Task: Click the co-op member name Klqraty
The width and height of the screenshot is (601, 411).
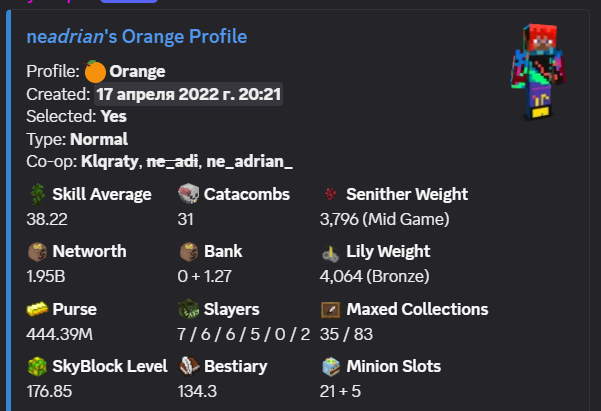Action: tap(109, 162)
